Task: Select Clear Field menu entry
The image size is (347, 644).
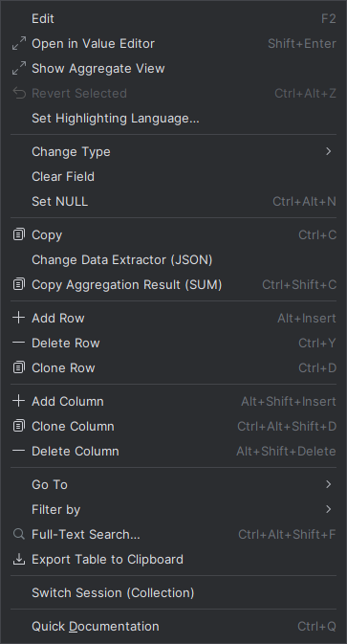Action: [x=174, y=177]
